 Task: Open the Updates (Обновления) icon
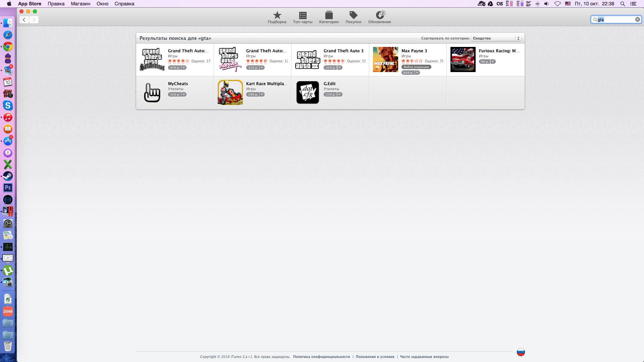pyautogui.click(x=380, y=15)
